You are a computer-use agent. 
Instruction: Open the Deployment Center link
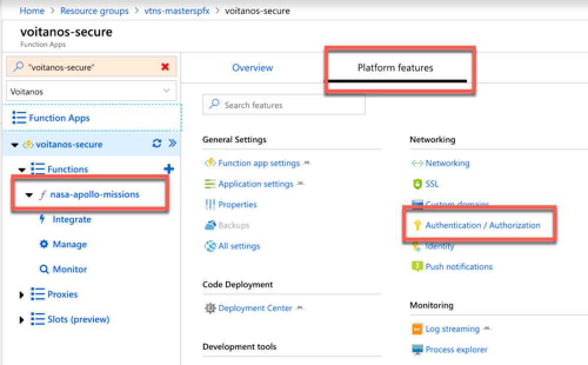pyautogui.click(x=255, y=308)
